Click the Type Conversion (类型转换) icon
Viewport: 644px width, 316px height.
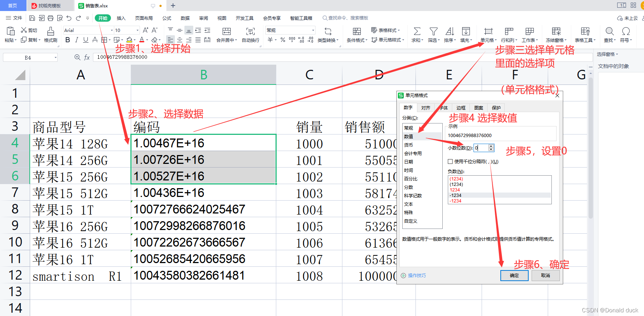(x=328, y=31)
